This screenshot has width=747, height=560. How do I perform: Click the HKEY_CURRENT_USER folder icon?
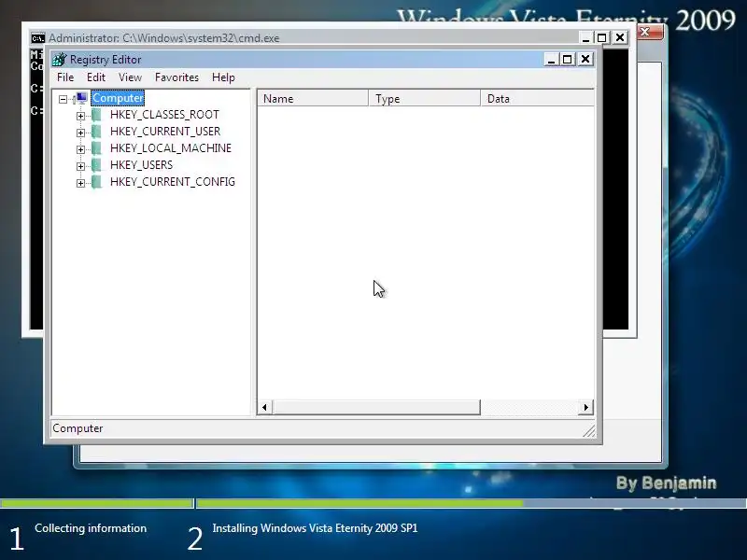tap(96, 132)
